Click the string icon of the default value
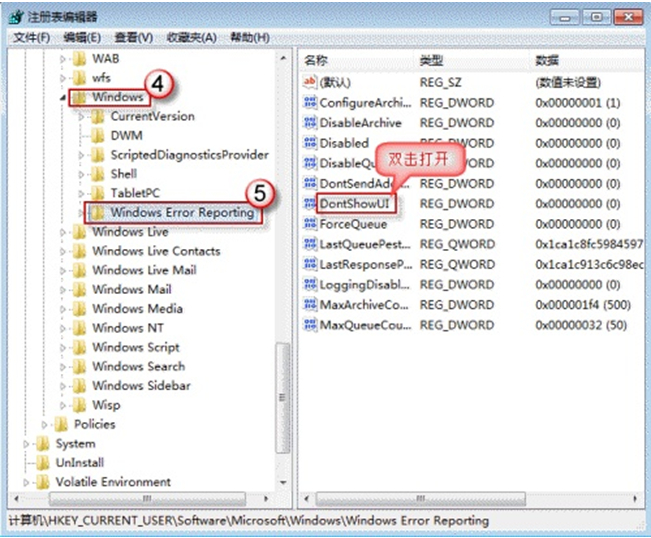The height and width of the screenshot is (538, 651). coord(310,82)
